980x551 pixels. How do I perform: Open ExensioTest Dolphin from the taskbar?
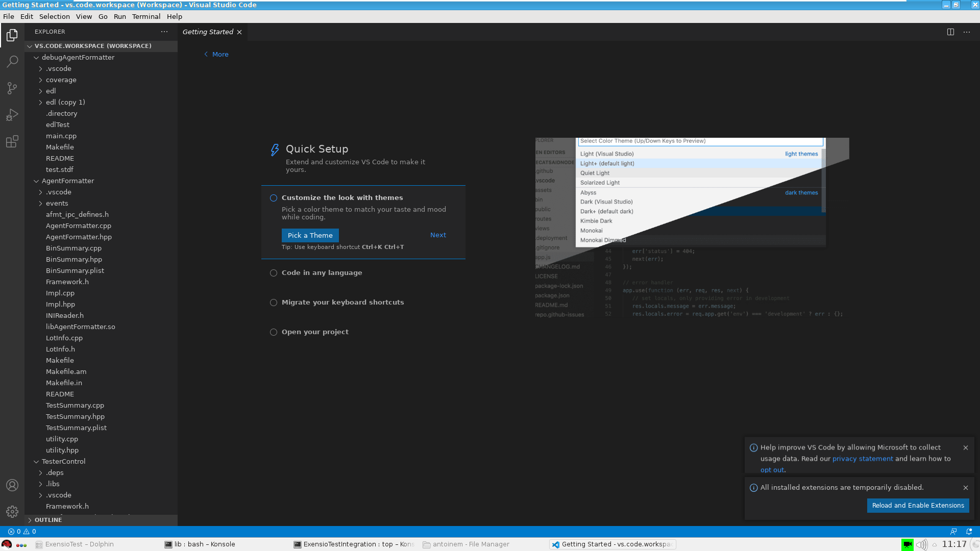pyautogui.click(x=75, y=544)
